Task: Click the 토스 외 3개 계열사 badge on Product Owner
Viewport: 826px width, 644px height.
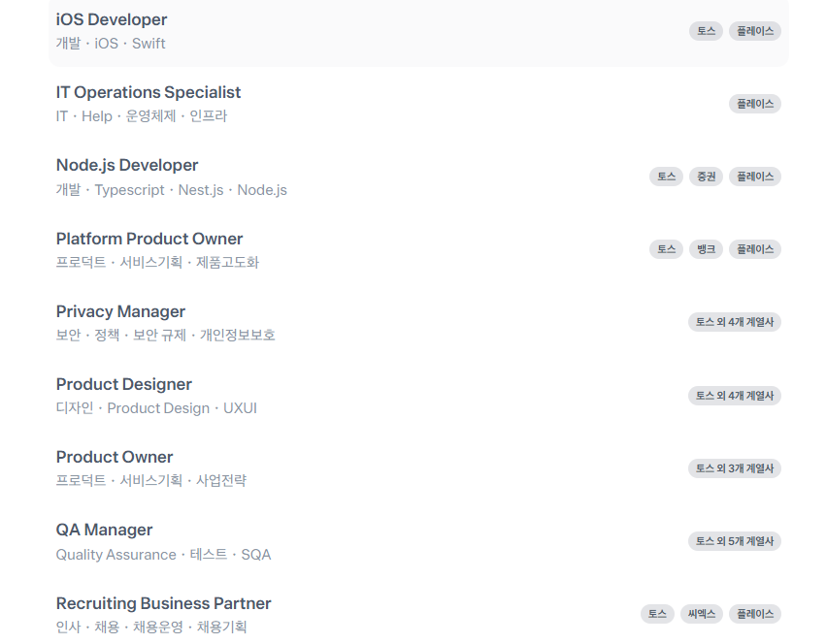Action: (x=735, y=468)
